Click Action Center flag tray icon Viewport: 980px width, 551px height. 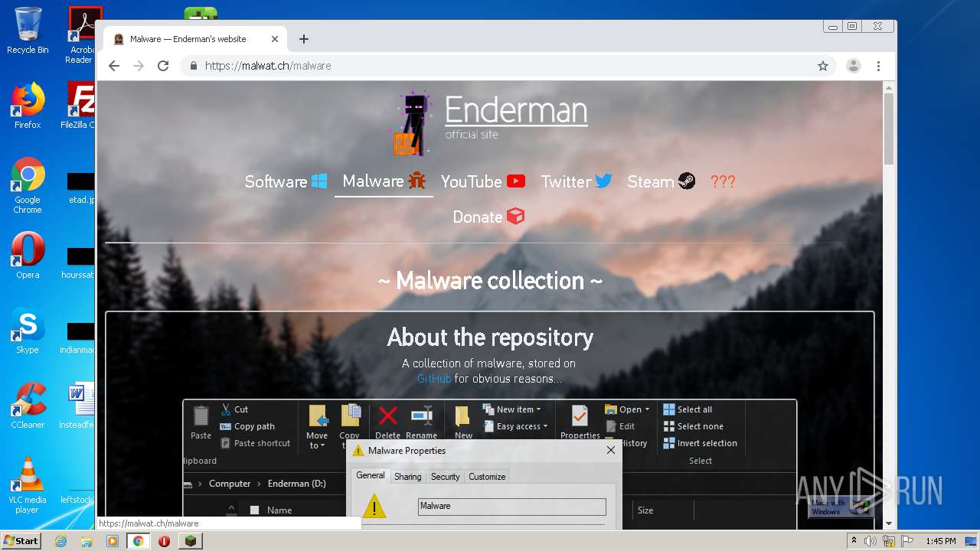pos(906,541)
